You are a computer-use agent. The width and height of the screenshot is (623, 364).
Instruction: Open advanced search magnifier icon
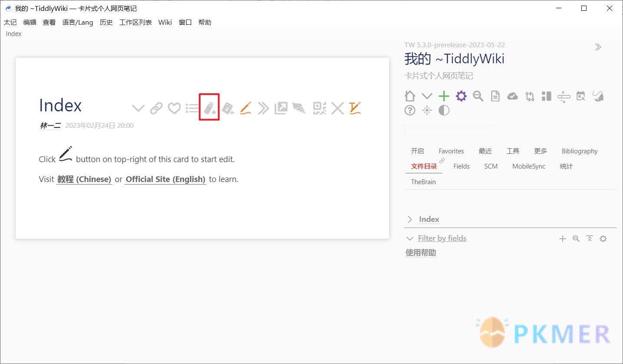(x=478, y=96)
